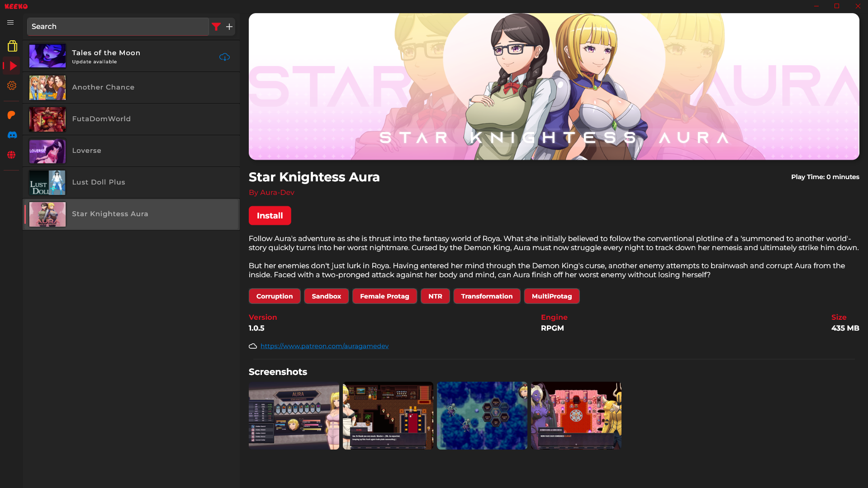868x488 pixels.
Task: Open the auragamedev Patreon link
Action: (324, 346)
